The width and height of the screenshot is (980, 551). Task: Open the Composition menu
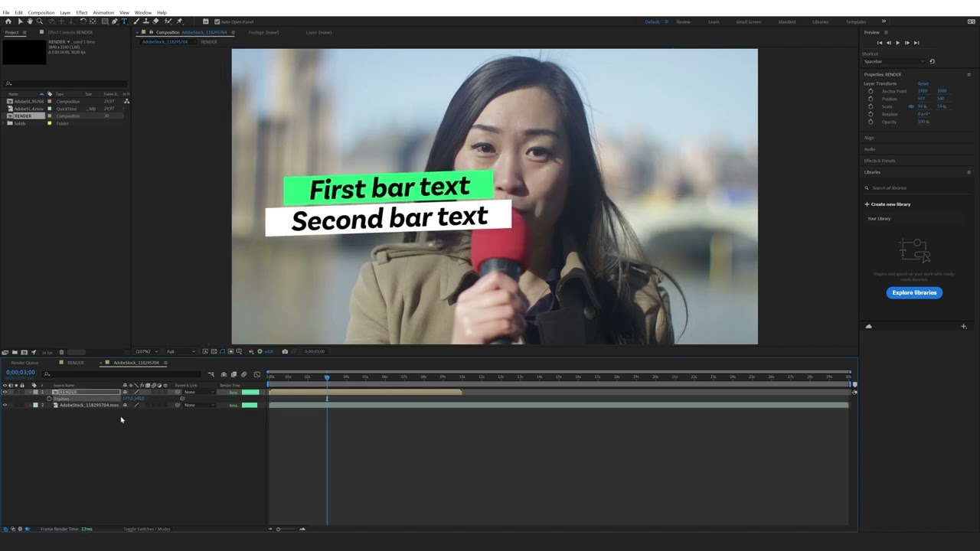41,12
